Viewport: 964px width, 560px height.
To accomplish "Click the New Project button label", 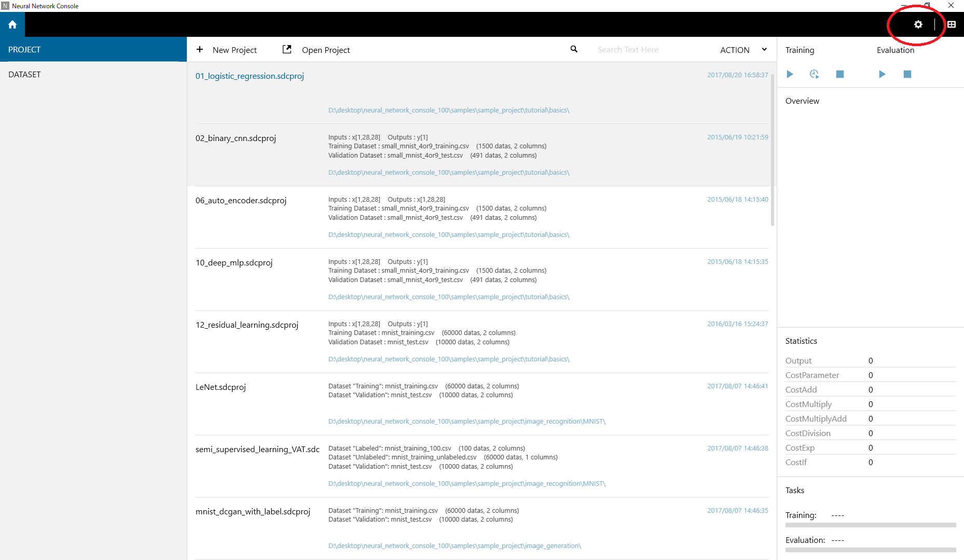I will click(x=235, y=50).
